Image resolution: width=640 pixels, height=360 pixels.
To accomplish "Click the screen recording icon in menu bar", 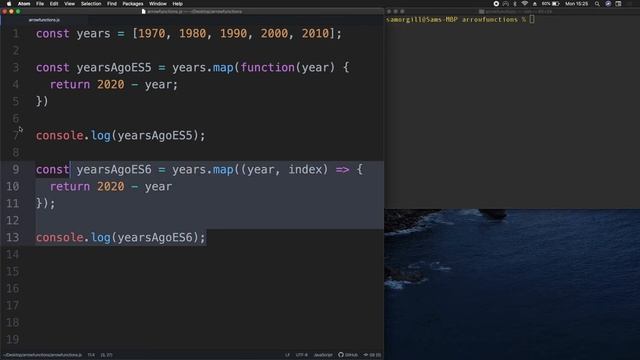I will [x=496, y=4].
